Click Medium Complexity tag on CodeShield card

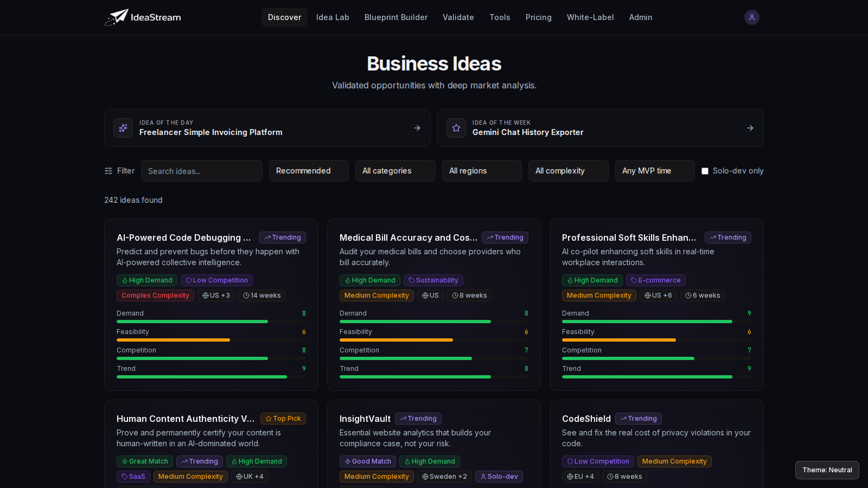674,461
